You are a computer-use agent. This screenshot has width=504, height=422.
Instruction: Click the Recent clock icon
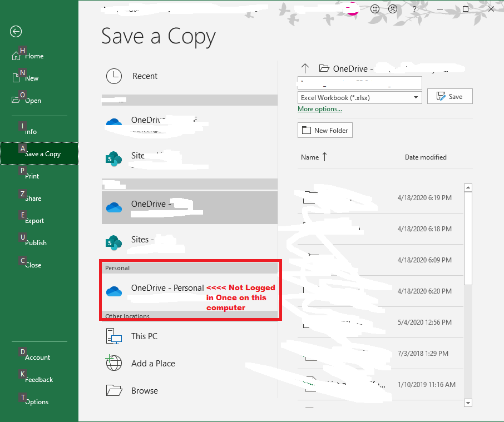pyautogui.click(x=114, y=76)
